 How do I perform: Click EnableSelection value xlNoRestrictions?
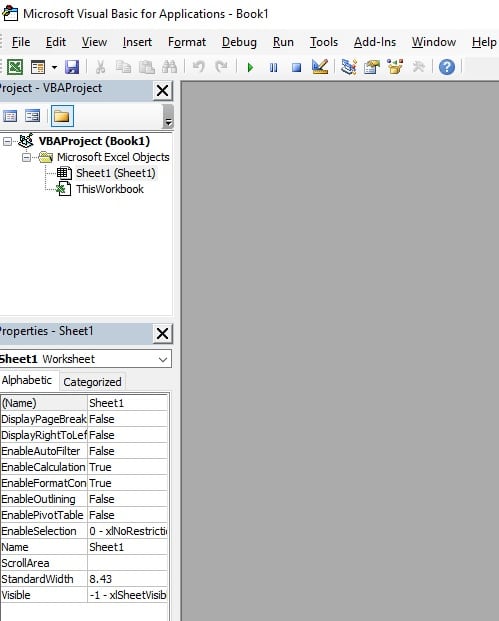[x=128, y=531]
